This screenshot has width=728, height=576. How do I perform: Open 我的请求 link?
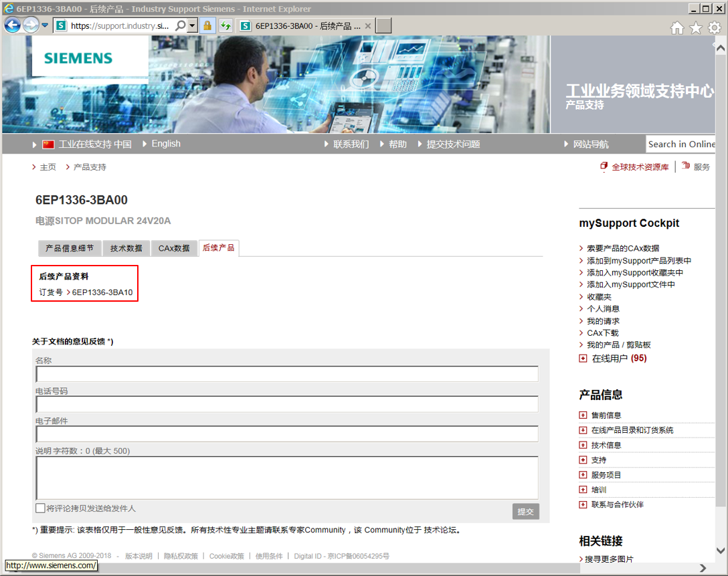[603, 321]
